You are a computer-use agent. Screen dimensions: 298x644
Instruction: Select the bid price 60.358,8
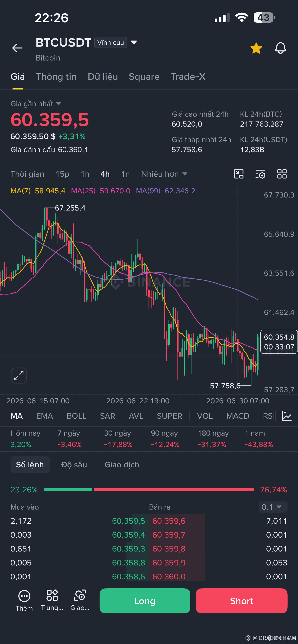pyautogui.click(x=128, y=563)
